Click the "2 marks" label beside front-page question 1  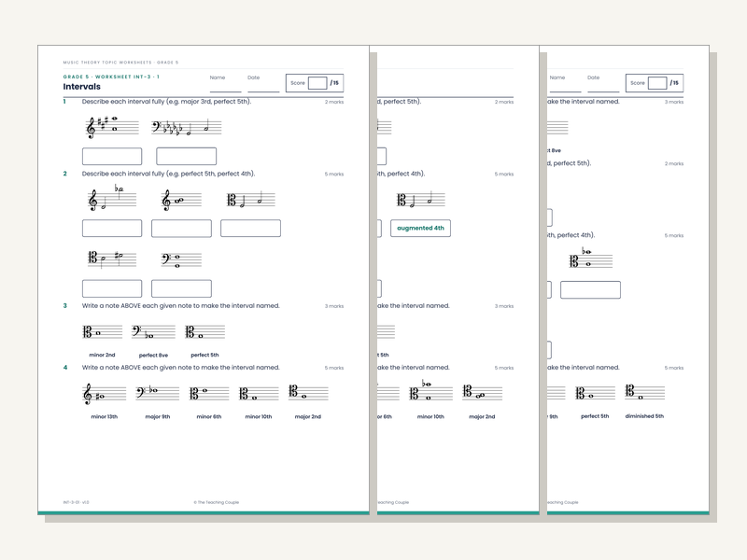pos(334,102)
